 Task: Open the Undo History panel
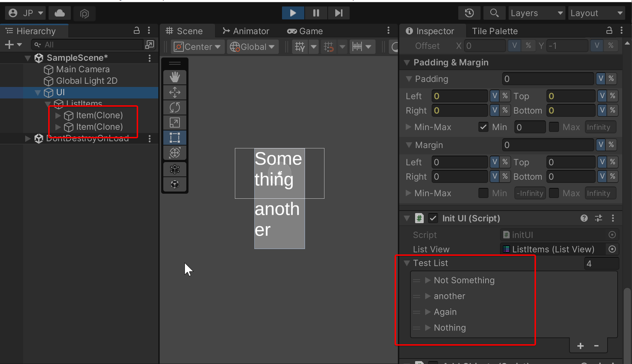coord(469,13)
